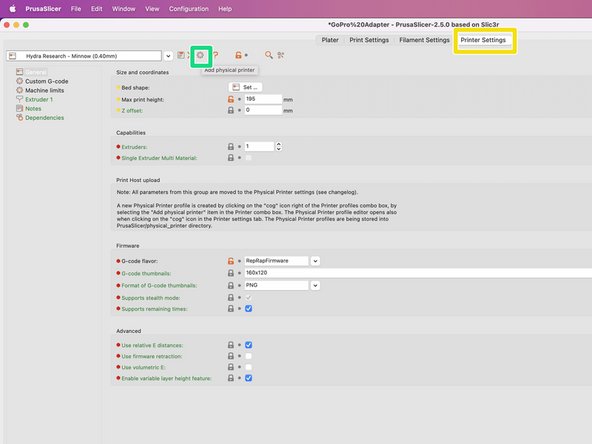Open the settings search magnifier icon
The width and height of the screenshot is (592, 444).
268,55
